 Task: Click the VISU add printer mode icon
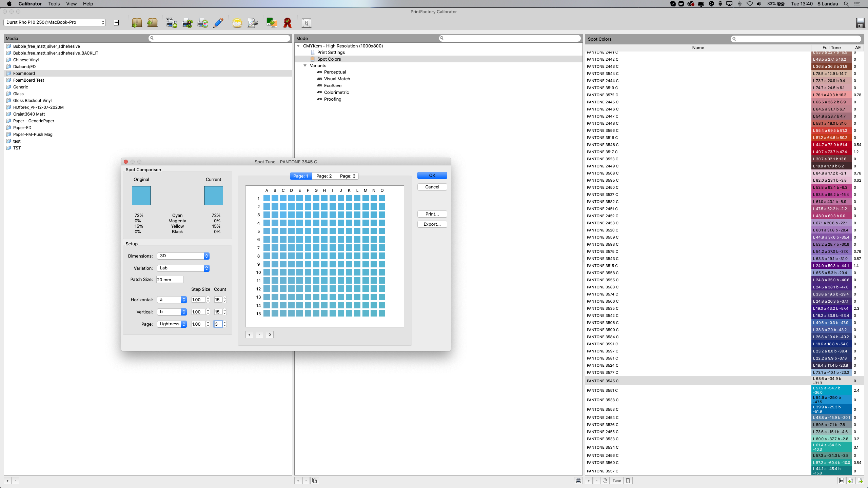pos(172,23)
